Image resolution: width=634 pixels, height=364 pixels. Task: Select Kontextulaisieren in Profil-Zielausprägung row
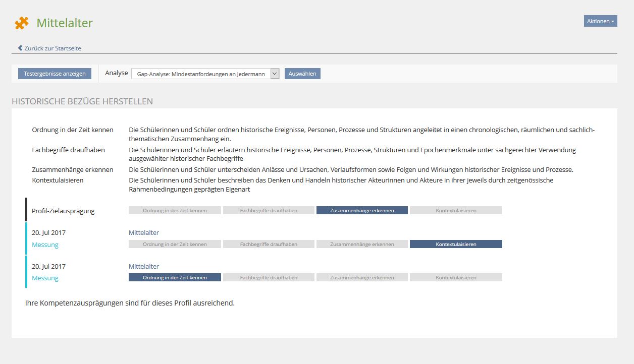click(456, 210)
